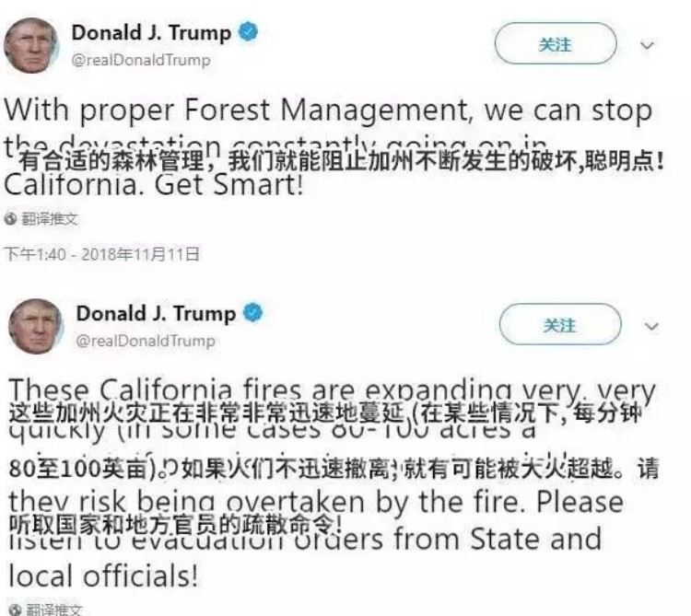Click the first tweet's profile avatar
691x616 pixels.
(x=31, y=45)
